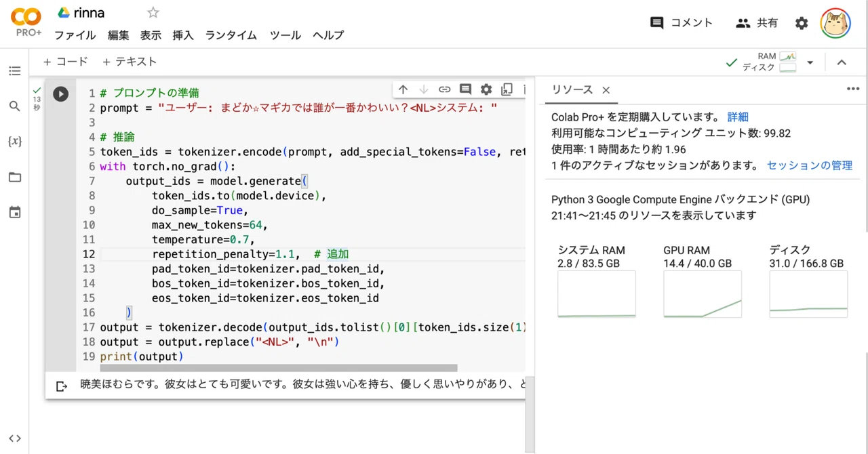Click the システム RAM usage graph
Screen dimensions: 868x454
(x=597, y=294)
